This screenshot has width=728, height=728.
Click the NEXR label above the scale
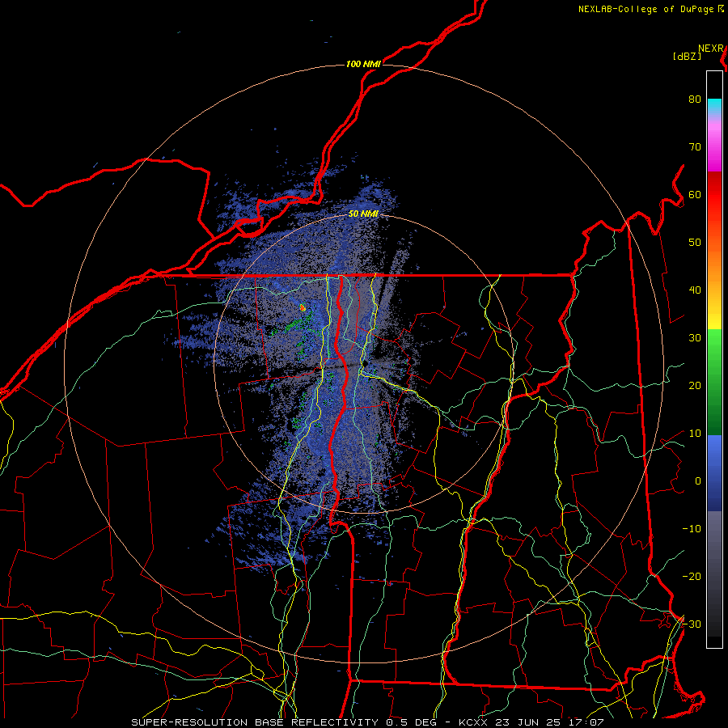pyautogui.click(x=711, y=49)
